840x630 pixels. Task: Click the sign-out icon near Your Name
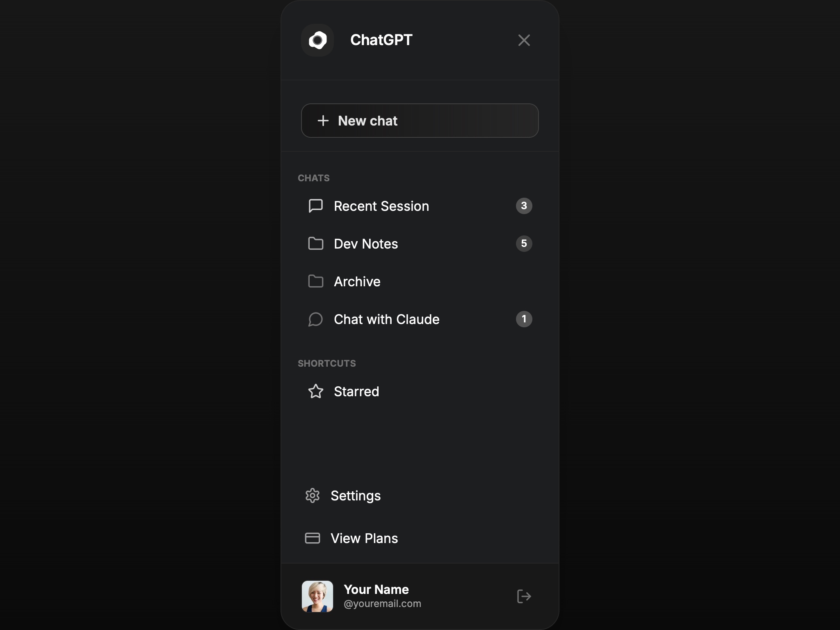pyautogui.click(x=523, y=596)
